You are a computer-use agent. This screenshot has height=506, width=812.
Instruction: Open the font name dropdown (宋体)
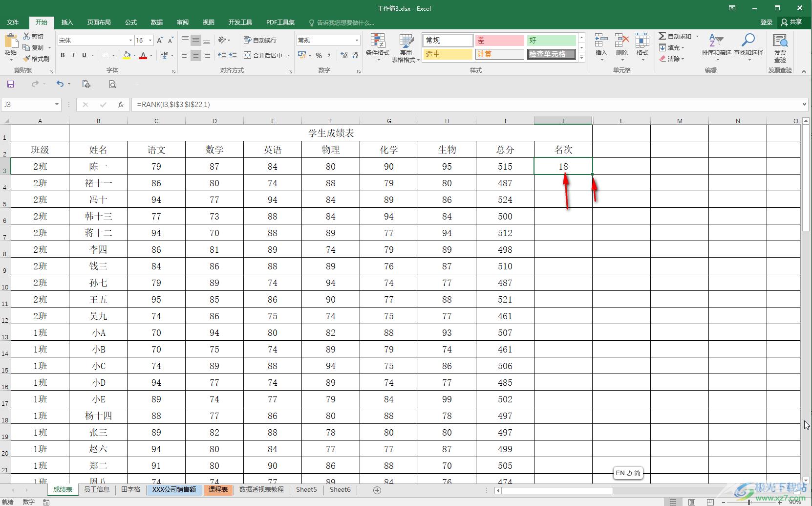[x=130, y=41]
